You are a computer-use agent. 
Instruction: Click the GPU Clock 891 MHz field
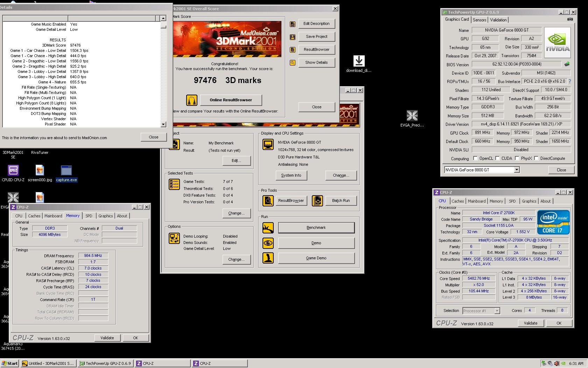482,133
